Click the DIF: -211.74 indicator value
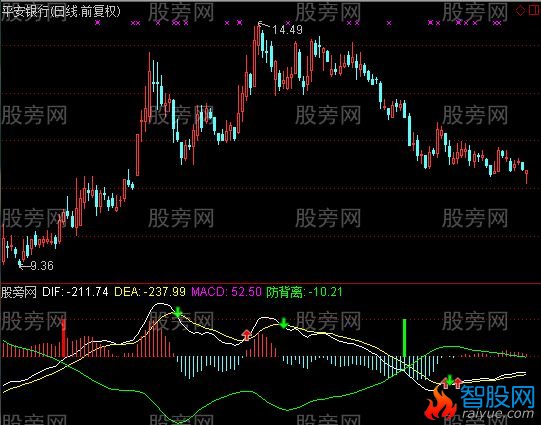Screen dimensions: 541x425 tap(75, 292)
